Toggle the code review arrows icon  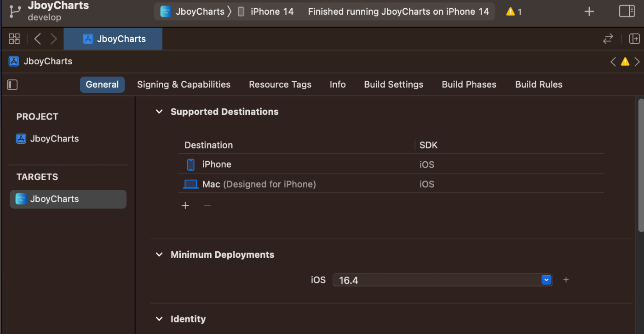click(608, 39)
